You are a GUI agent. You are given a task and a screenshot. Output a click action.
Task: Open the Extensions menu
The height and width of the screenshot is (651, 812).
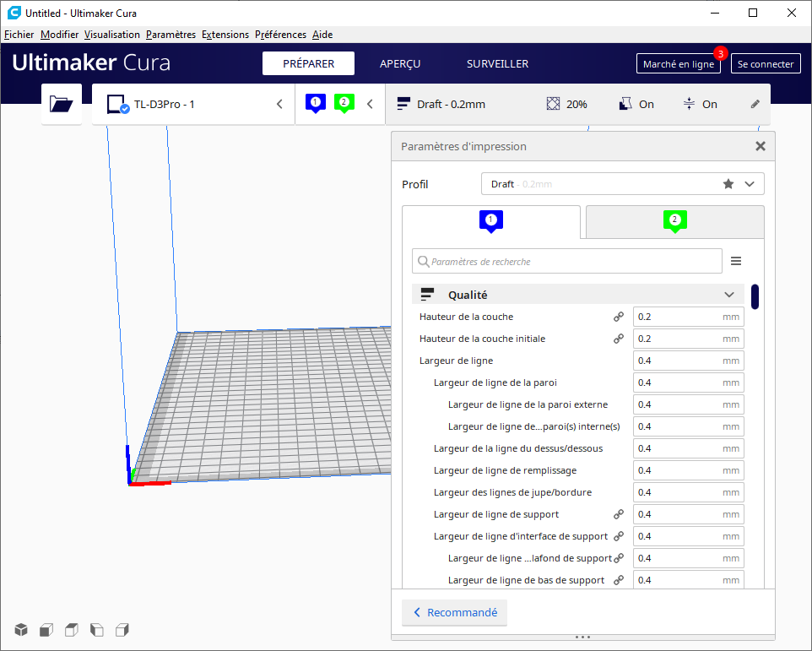(x=225, y=35)
